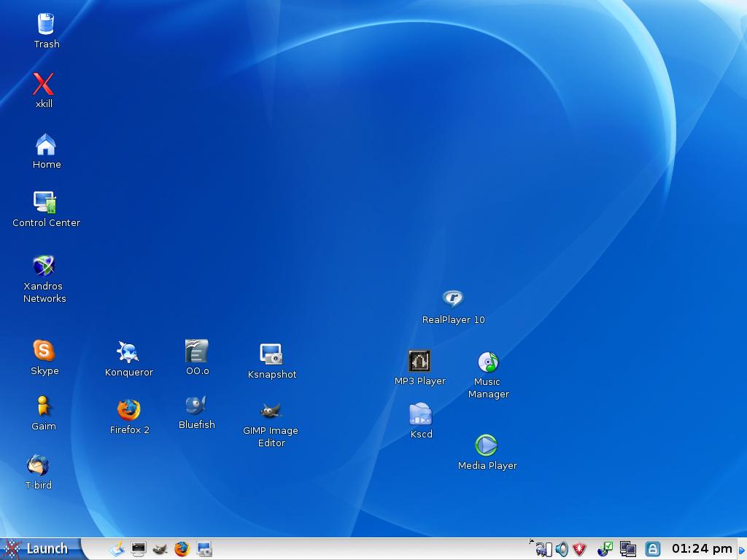This screenshot has height=560, width=747.
Task: Open the terminal from the taskbar
Action: (x=139, y=549)
